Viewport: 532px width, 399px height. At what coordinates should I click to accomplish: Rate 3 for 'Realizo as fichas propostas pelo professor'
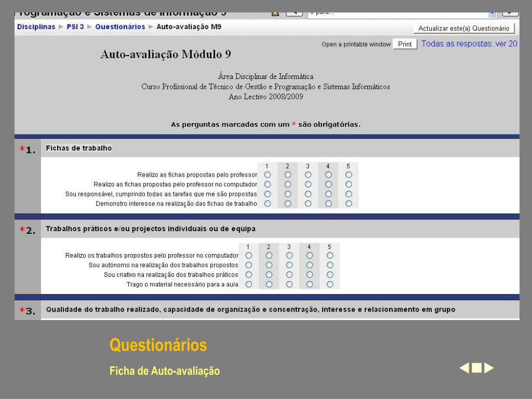308,175
